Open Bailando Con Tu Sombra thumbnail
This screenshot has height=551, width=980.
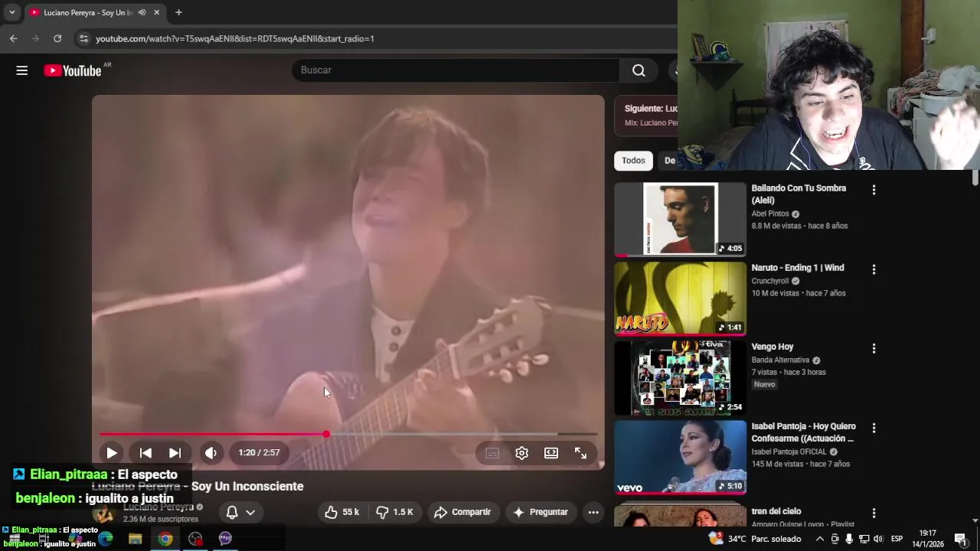(680, 219)
